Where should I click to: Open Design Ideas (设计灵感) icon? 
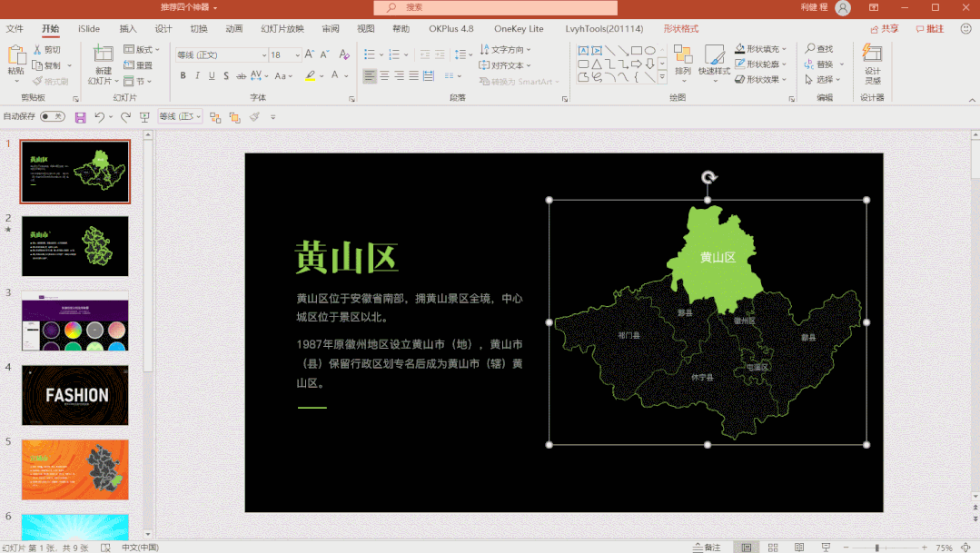[873, 64]
